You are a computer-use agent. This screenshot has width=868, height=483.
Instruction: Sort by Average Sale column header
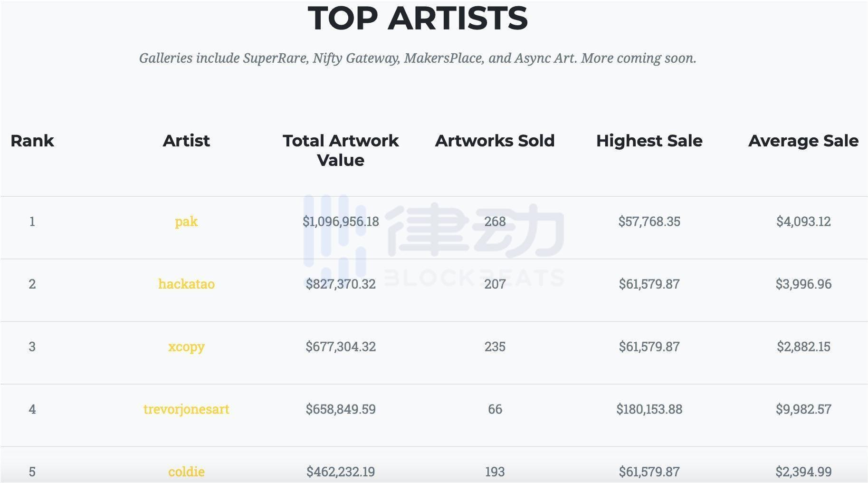coord(803,141)
